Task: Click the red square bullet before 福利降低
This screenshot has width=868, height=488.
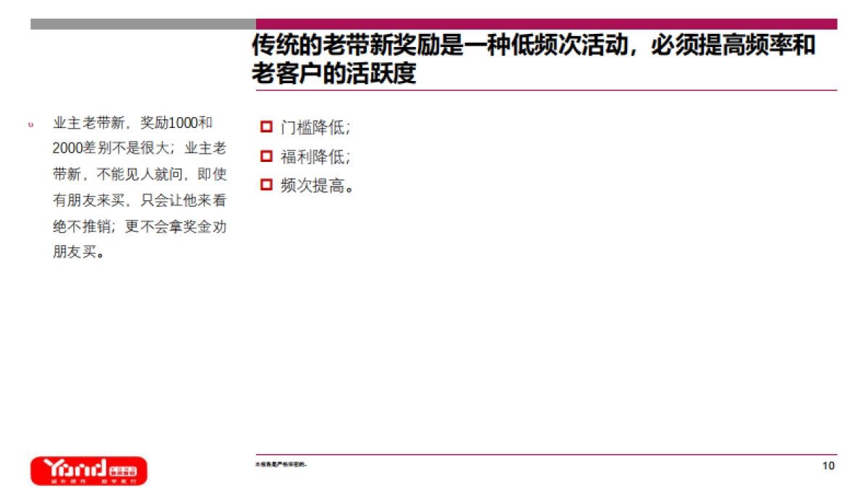Action: coord(266,155)
